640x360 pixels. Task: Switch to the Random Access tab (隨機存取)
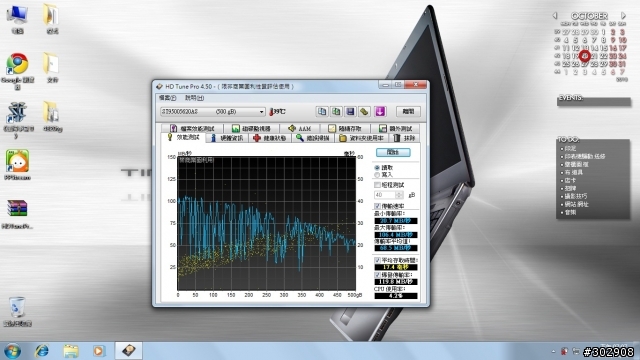coord(345,128)
